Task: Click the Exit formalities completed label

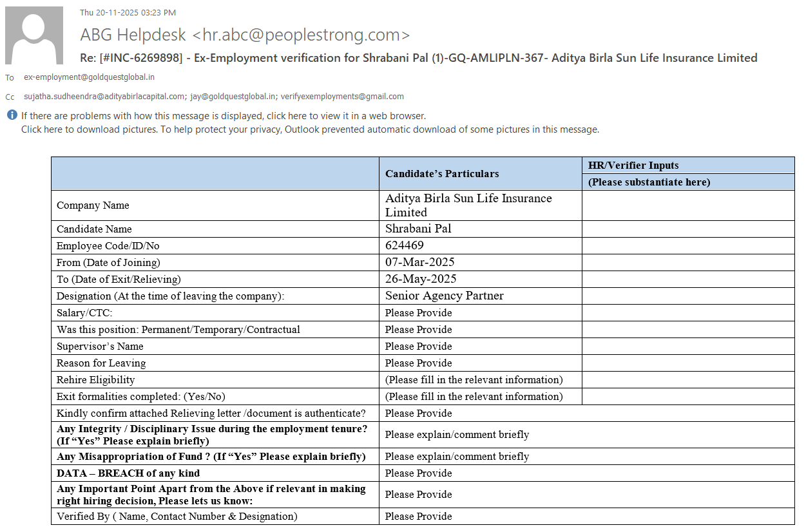Action: [x=141, y=397]
